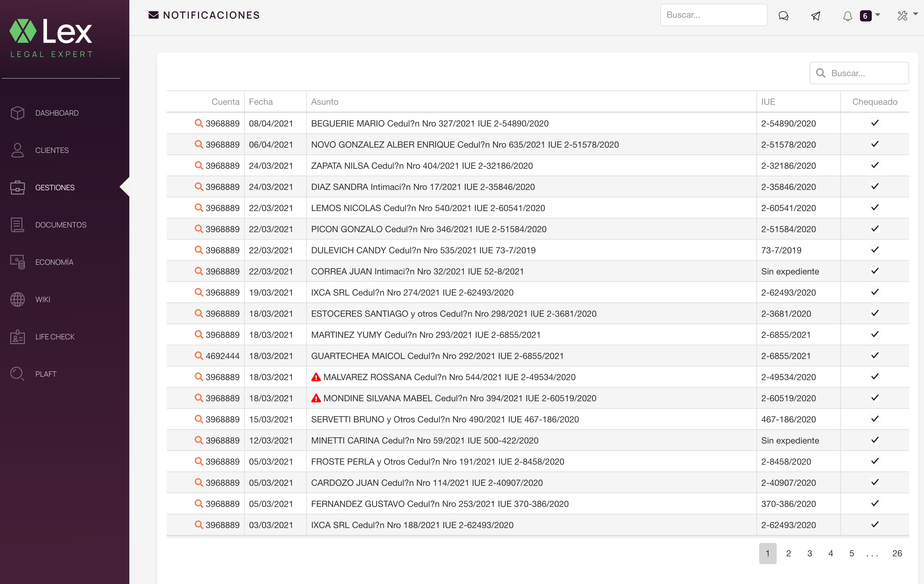924x584 pixels.
Task: Toggle Chequeado check for SERVETTI BRUNO row
Action: [875, 419]
